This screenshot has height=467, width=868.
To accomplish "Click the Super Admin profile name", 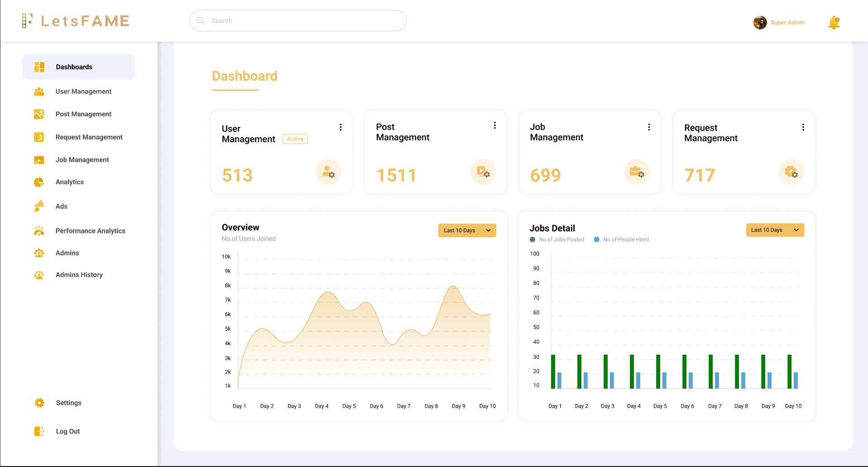I will (x=787, y=23).
